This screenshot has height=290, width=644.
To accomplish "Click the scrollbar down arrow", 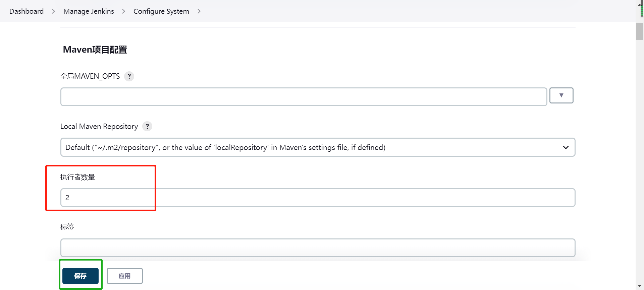I will point(640,286).
